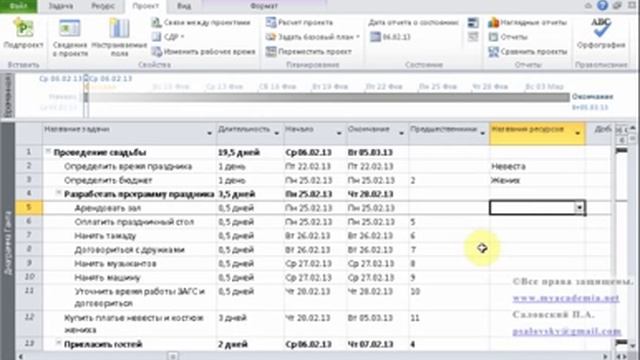Choose Переместить проект command
Image resolution: width=640 pixels, height=360 pixels.
pos(309,52)
